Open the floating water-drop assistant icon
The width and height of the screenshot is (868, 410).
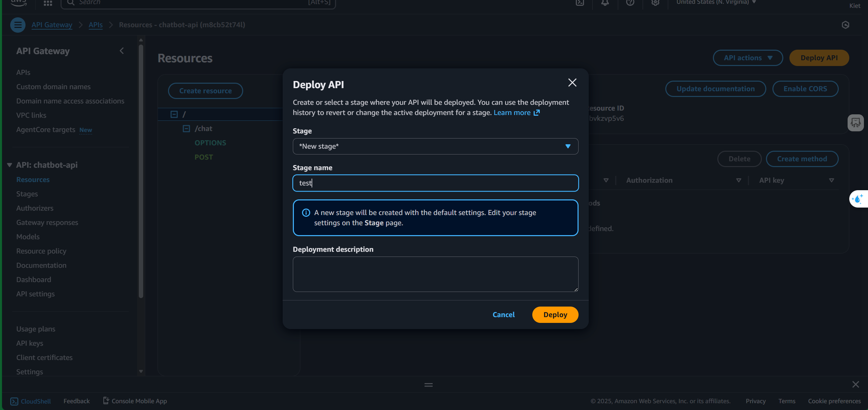[857, 199]
